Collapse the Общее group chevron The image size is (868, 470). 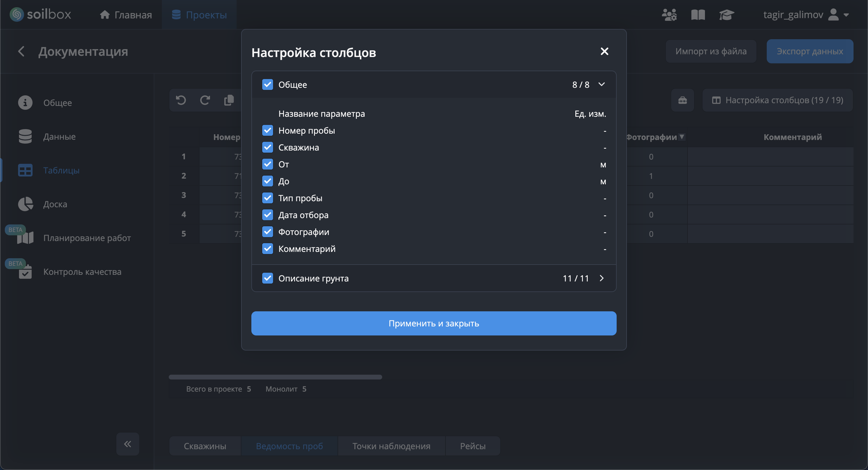602,84
